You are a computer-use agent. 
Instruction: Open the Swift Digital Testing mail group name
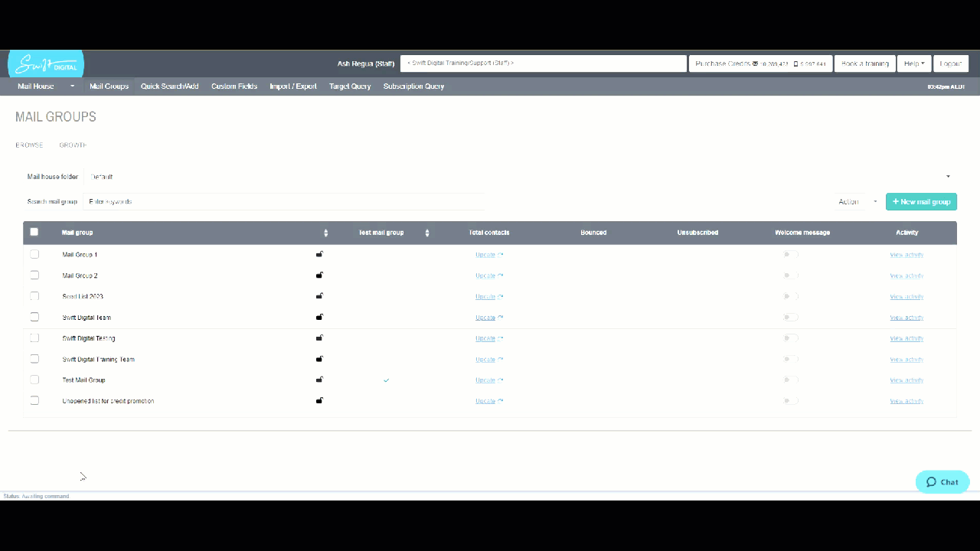click(x=89, y=338)
